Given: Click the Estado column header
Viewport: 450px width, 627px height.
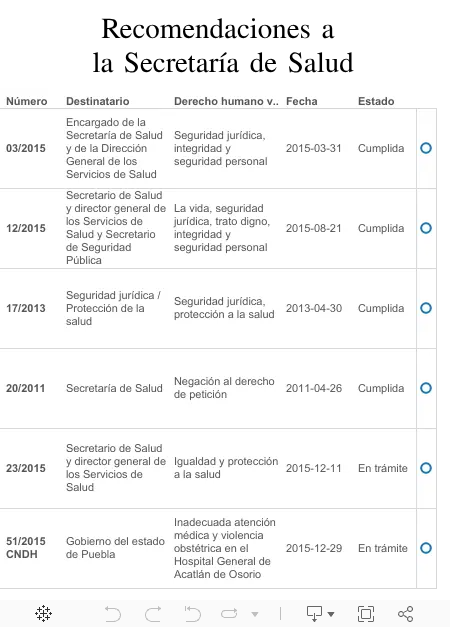Looking at the screenshot, I should point(376,101).
